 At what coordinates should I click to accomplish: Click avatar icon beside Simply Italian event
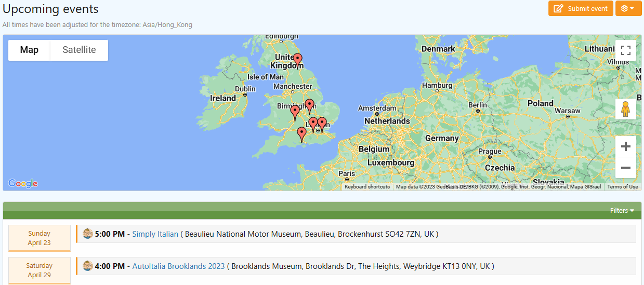pyautogui.click(x=88, y=234)
